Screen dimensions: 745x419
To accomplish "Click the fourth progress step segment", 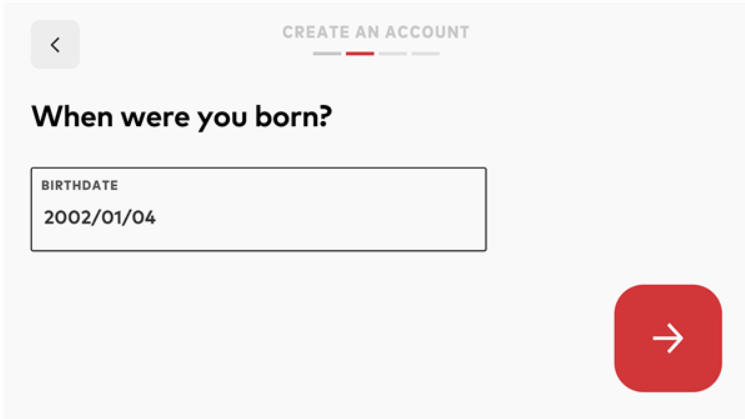I will point(426,53).
